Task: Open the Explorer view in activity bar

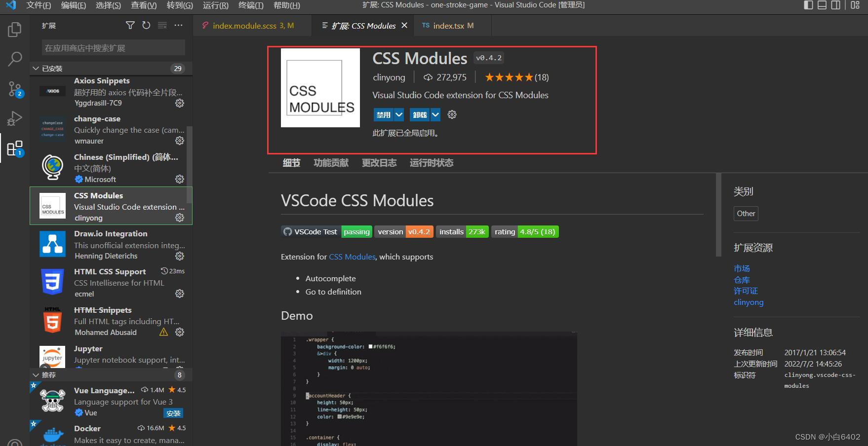Action: pyautogui.click(x=15, y=30)
